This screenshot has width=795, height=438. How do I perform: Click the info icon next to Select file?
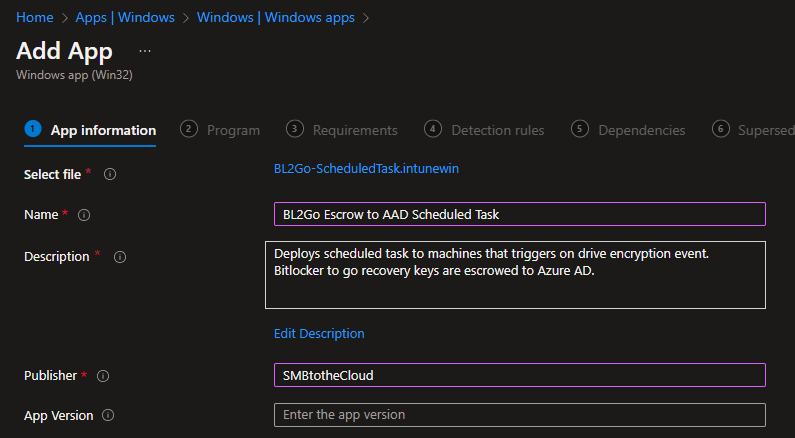click(x=110, y=174)
